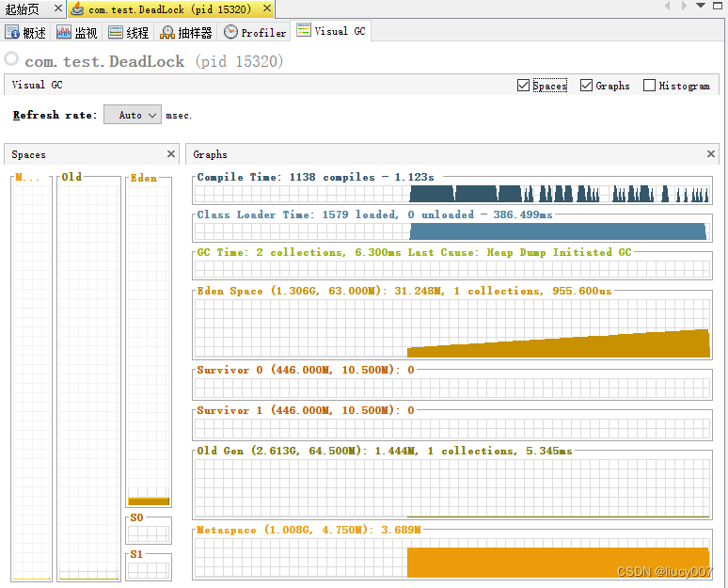
Task: Open the Profiler tab
Action: coord(255,33)
